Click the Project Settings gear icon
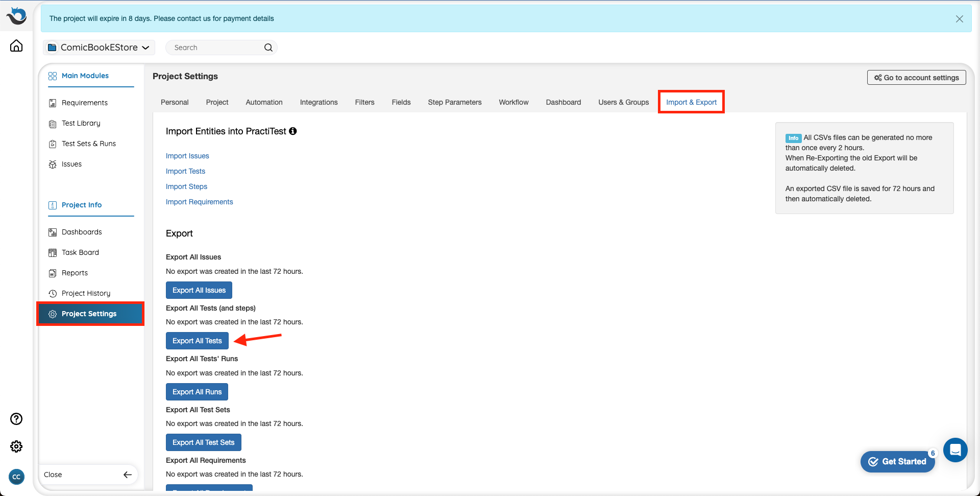Image resolution: width=980 pixels, height=496 pixels. (53, 314)
